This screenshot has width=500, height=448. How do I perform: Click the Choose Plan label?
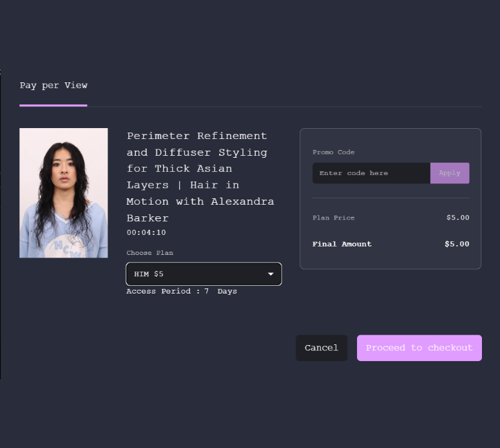coord(149,253)
